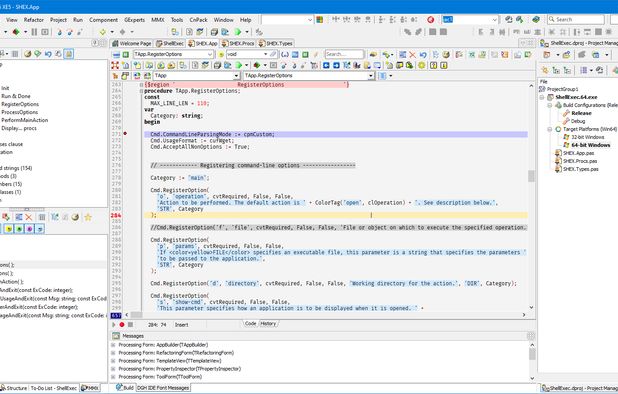The width and height of the screenshot is (618, 394).
Task: Click the Messages panel icon
Action: 116,336
